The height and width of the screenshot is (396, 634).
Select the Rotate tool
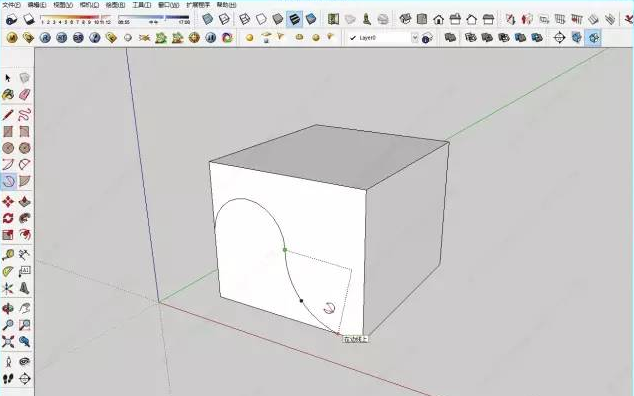click(x=8, y=218)
